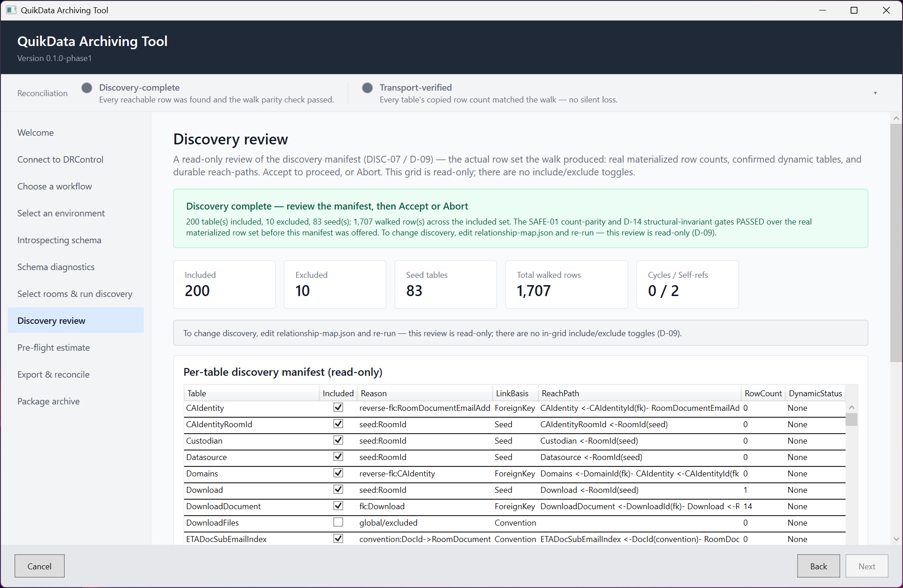Go to the Package archive step
The height and width of the screenshot is (588, 903).
(x=76, y=401)
